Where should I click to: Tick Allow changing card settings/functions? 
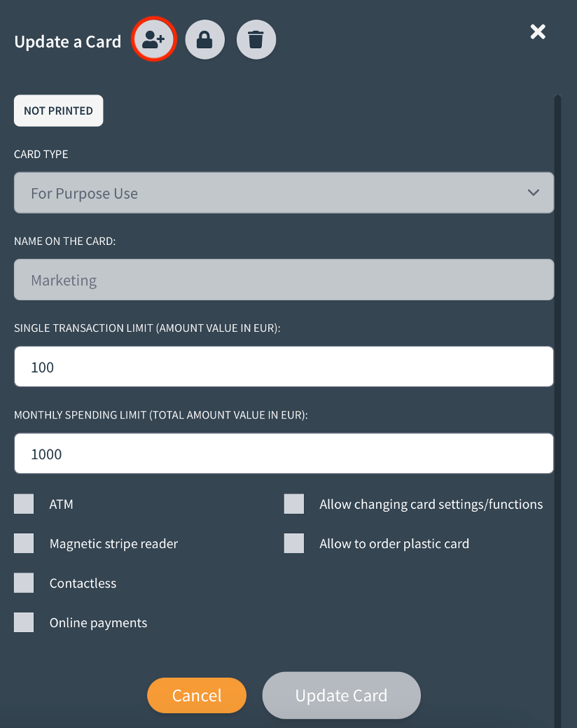[294, 504]
